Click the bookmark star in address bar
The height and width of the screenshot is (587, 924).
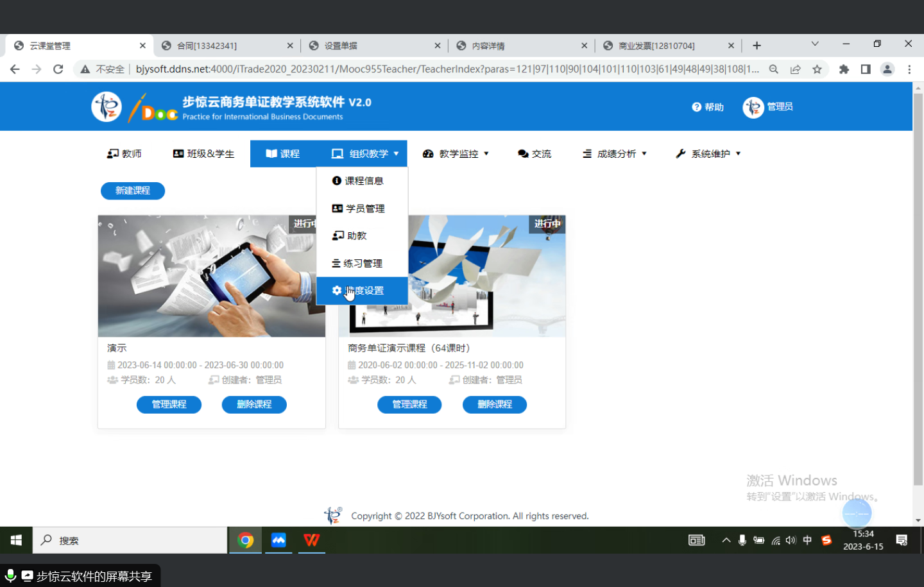817,69
